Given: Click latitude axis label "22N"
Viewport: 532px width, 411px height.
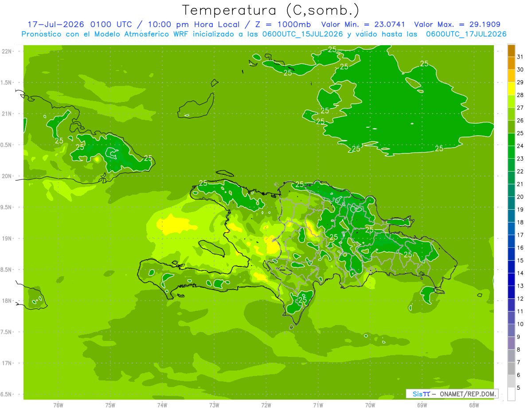Looking at the screenshot, I should [x=7, y=51].
